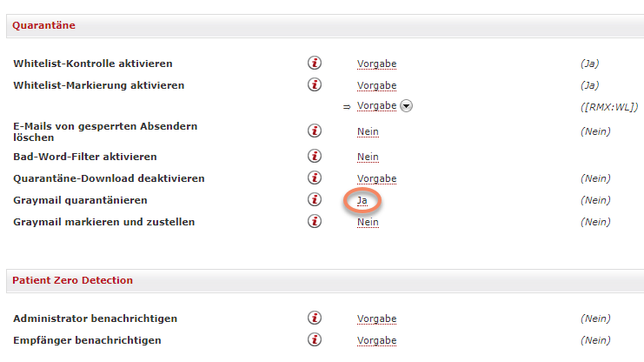Image resolution: width=644 pixels, height=362 pixels.
Task: Open info for E-Mails von gesperrten Absendern löschen
Action: [x=315, y=131]
